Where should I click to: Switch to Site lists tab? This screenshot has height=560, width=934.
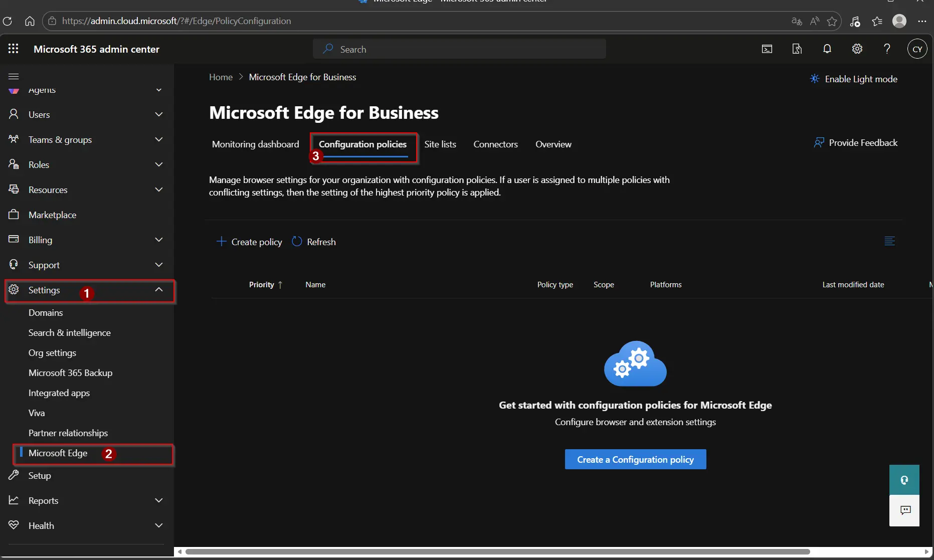pos(440,144)
